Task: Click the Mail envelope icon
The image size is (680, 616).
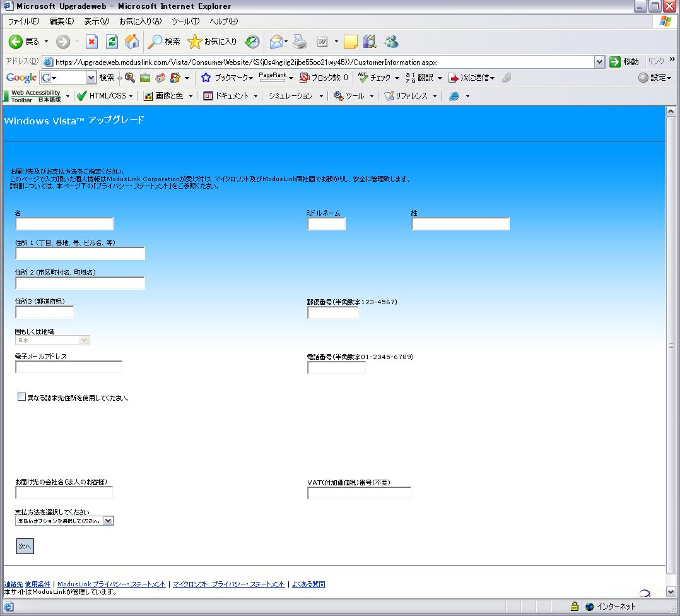Action: pos(276,42)
